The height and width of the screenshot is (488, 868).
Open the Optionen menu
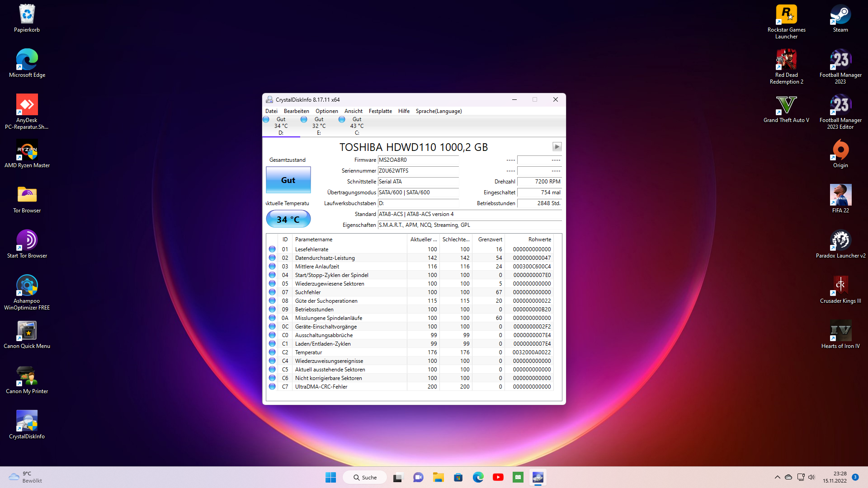326,111
